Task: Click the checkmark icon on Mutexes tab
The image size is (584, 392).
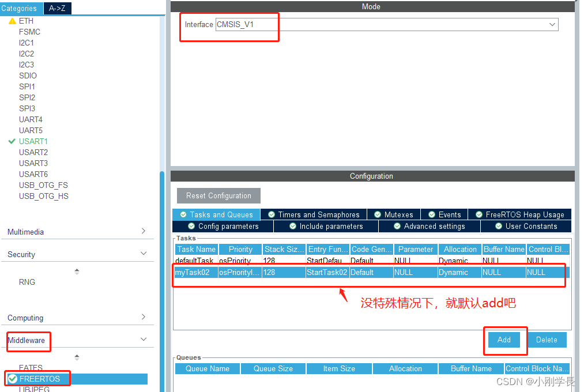Action: 378,214
